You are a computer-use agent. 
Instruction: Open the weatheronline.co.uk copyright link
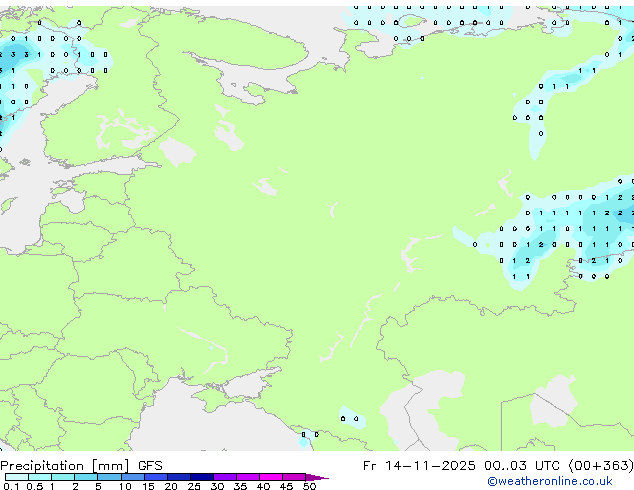(550, 481)
